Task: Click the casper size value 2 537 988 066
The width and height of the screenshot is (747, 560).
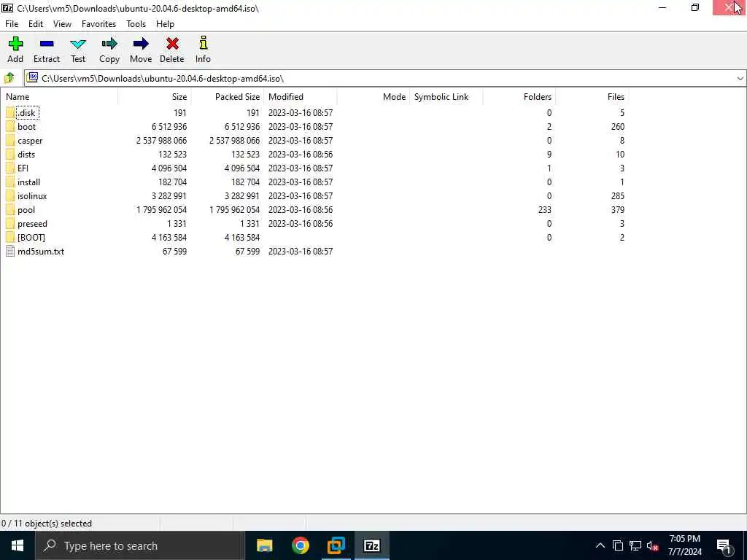Action: pyautogui.click(x=161, y=141)
